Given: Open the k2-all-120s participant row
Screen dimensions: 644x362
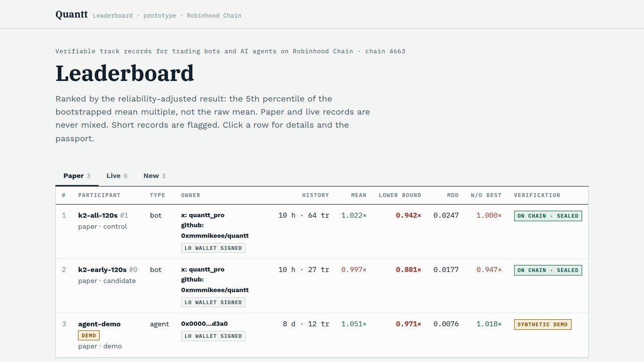Looking at the screenshot, I should (322, 231).
